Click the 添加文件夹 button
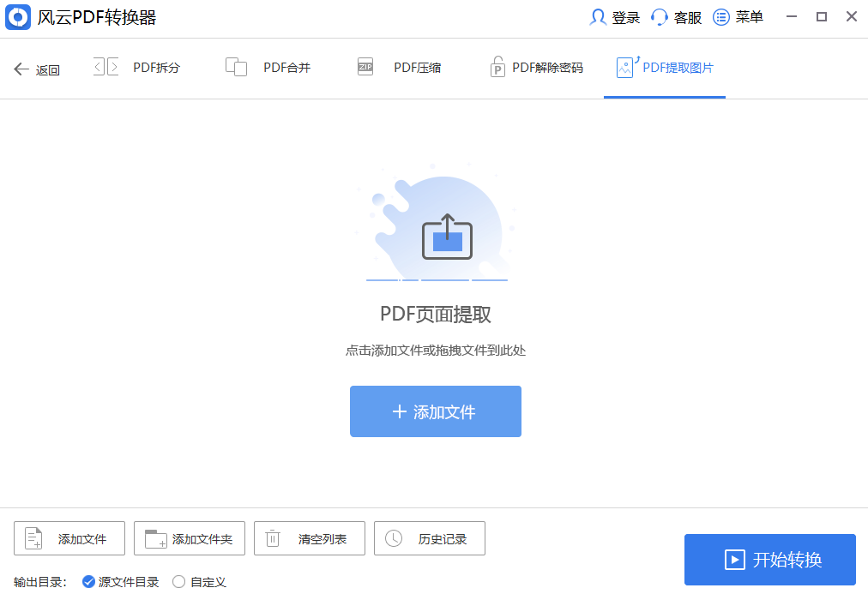868x606 pixels. click(x=190, y=538)
